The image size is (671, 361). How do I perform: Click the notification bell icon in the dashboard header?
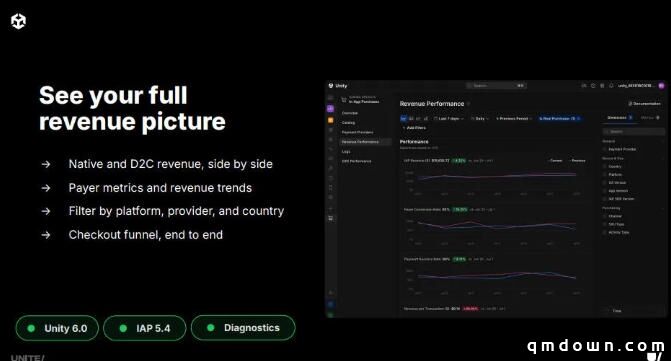611,86
